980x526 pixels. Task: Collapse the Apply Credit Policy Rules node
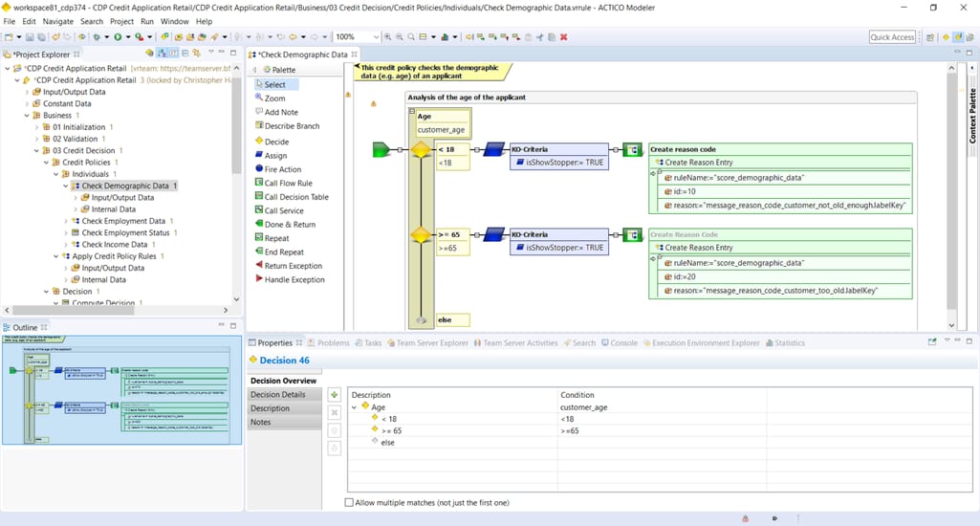point(55,256)
